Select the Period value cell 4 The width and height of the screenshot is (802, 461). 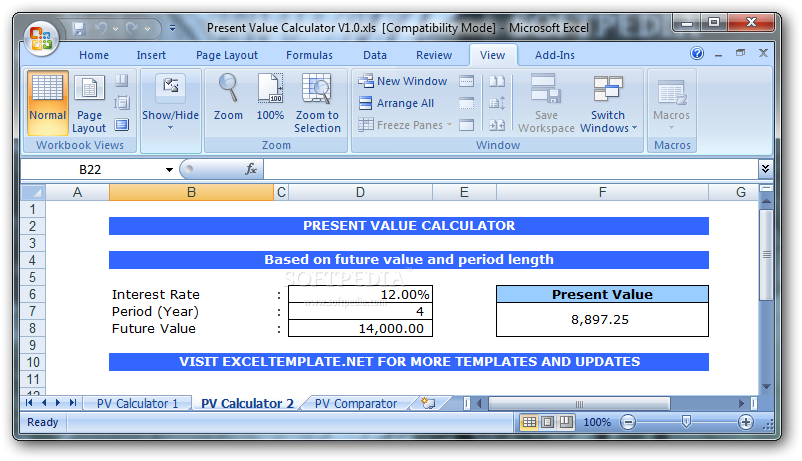click(361, 312)
